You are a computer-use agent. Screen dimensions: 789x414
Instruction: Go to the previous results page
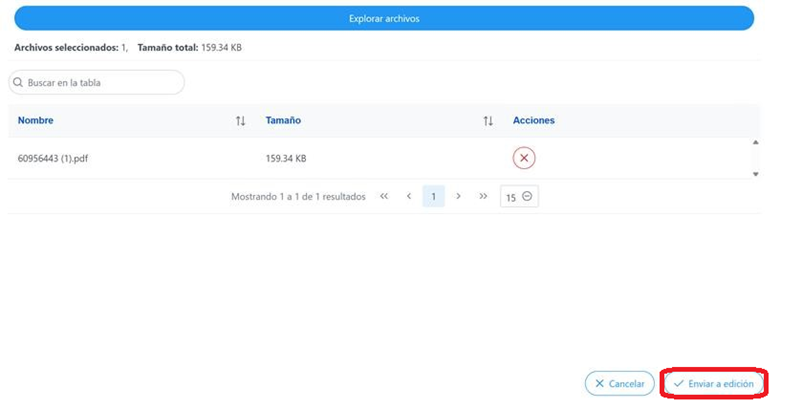click(409, 197)
